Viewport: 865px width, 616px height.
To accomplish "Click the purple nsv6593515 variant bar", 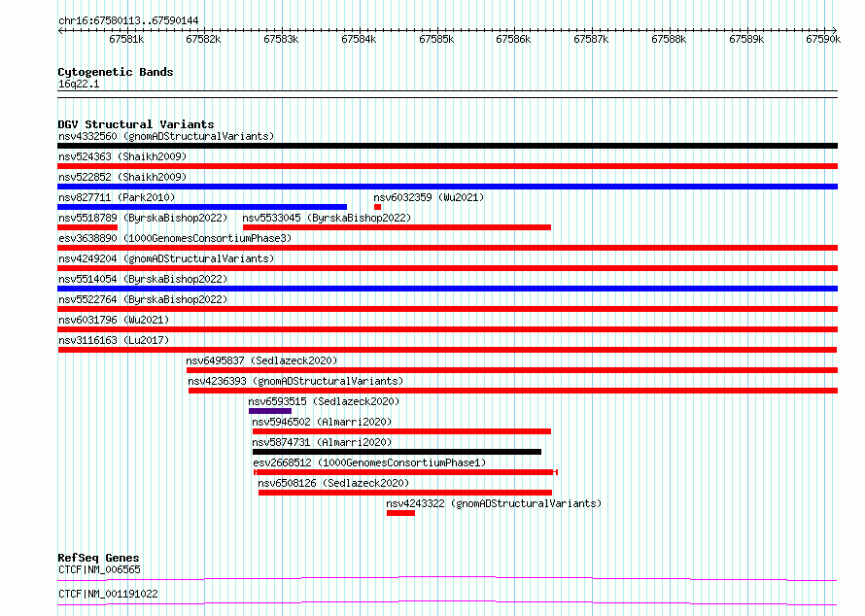I will click(270, 411).
